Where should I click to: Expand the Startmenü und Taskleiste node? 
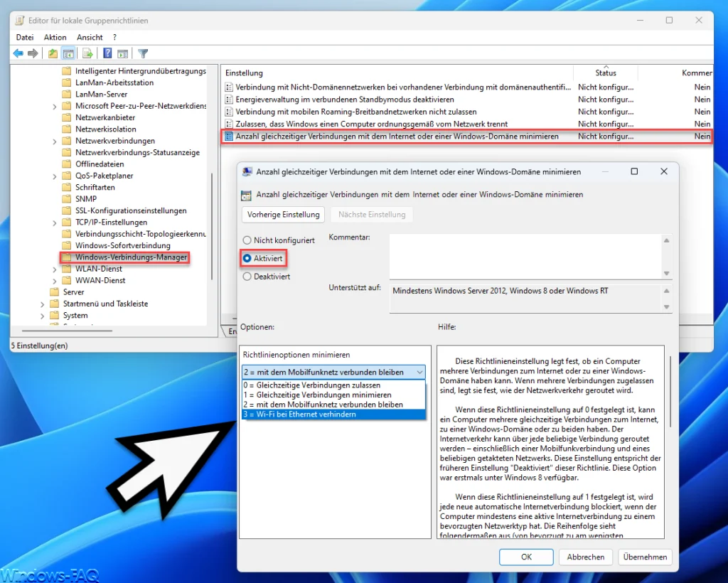click(43, 304)
